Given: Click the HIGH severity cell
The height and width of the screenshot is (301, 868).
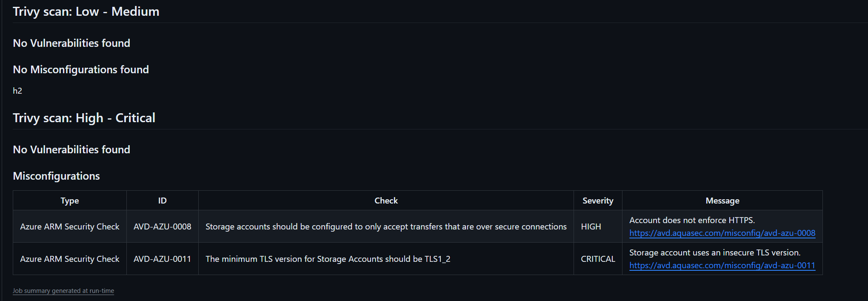Looking at the screenshot, I should tap(591, 226).
